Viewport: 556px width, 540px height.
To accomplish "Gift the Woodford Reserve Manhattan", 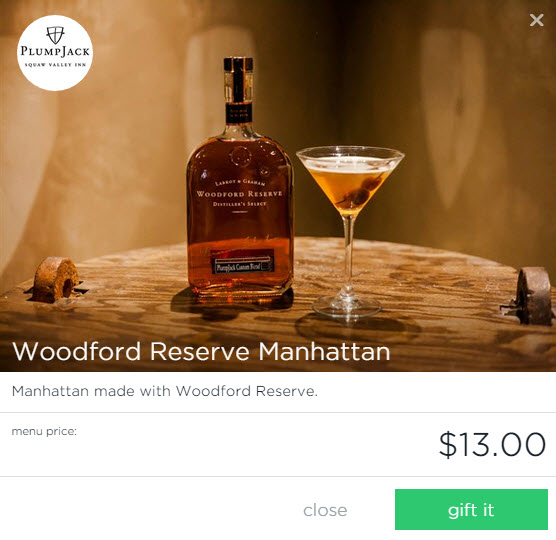I will (x=471, y=509).
